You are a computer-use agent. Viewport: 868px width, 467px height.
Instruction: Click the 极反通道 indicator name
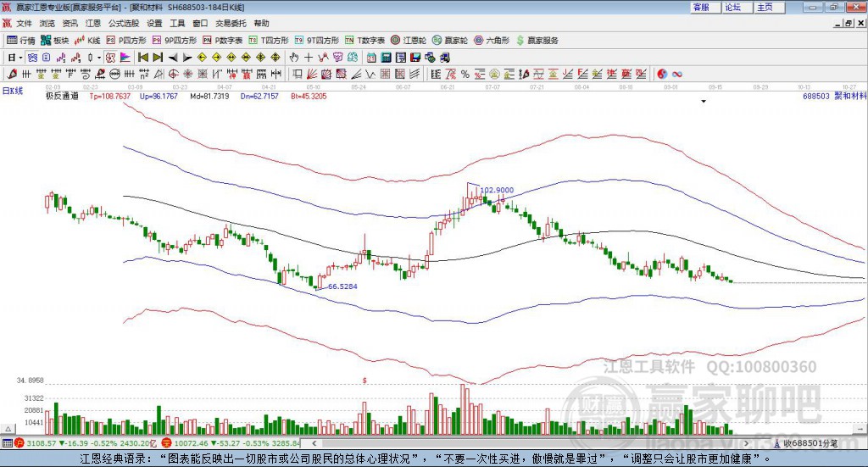[x=62, y=96]
